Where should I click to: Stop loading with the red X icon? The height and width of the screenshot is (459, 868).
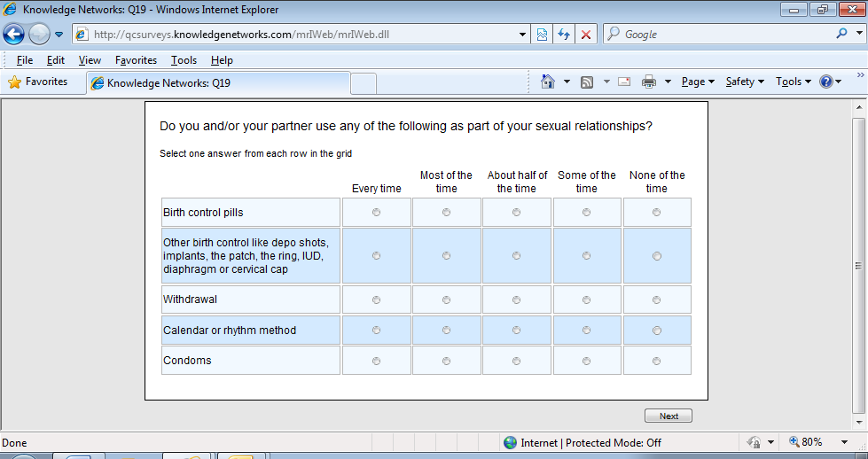(x=586, y=35)
